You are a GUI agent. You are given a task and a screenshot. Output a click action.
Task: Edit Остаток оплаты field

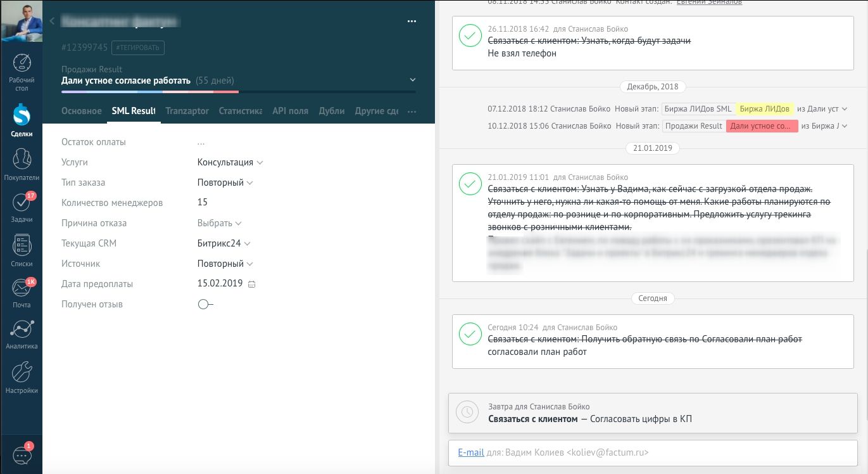tap(201, 142)
